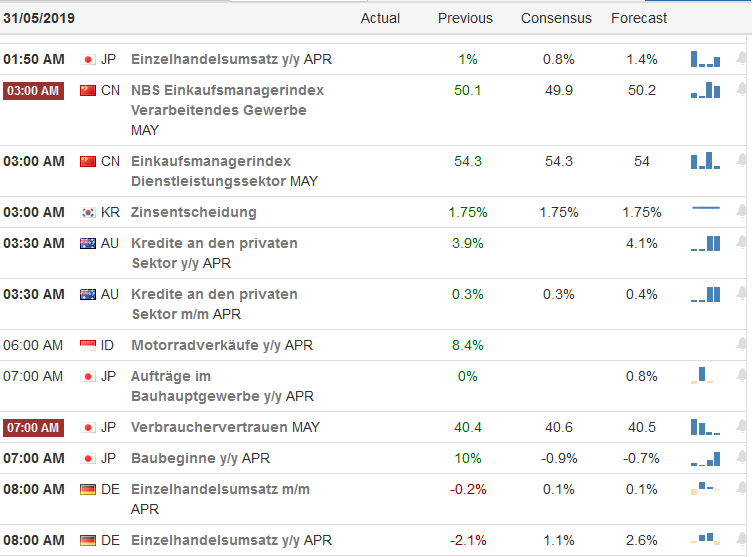Click the Forecast column header
Screen dimensions: 753x557
(639, 18)
